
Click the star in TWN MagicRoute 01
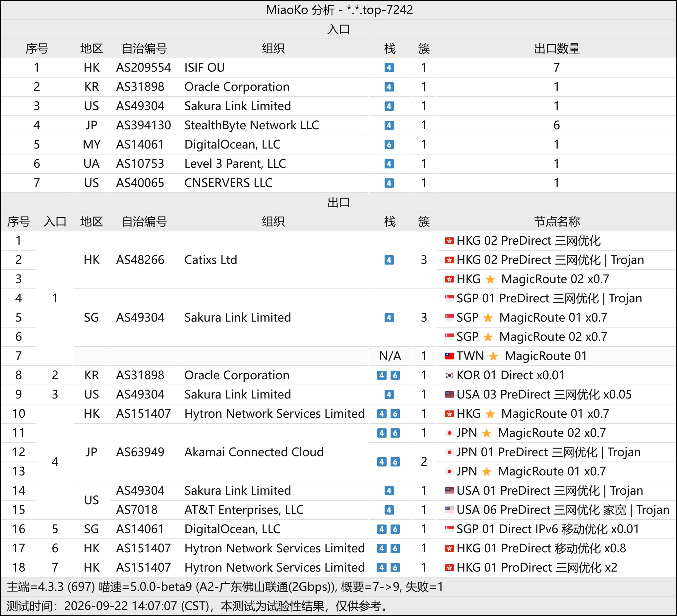click(493, 356)
